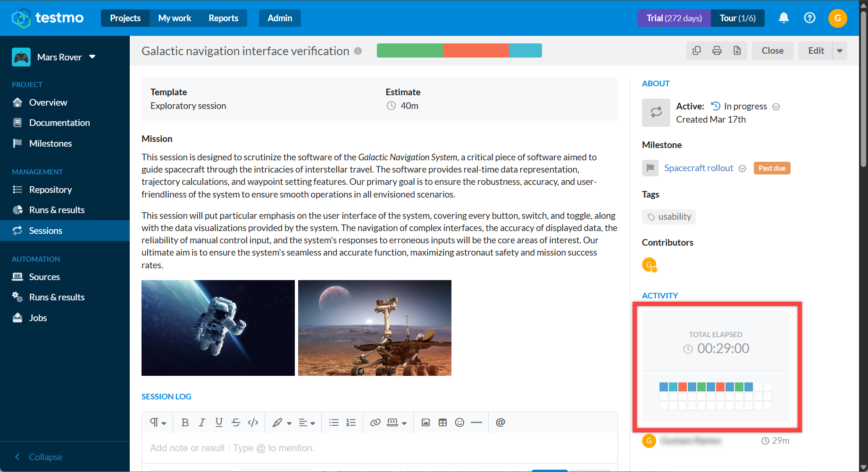This screenshot has height=472, width=868.
Task: Insert table in session log editor
Action: (x=442, y=422)
